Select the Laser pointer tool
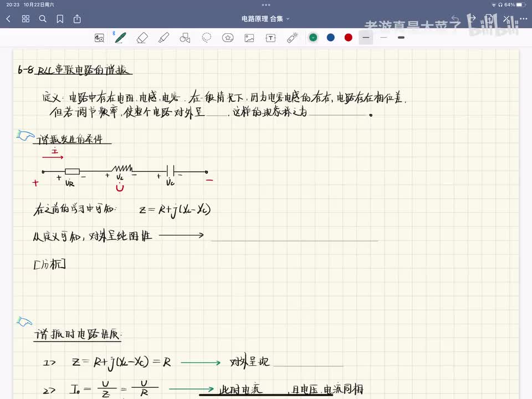532x399 pixels. 293,38
